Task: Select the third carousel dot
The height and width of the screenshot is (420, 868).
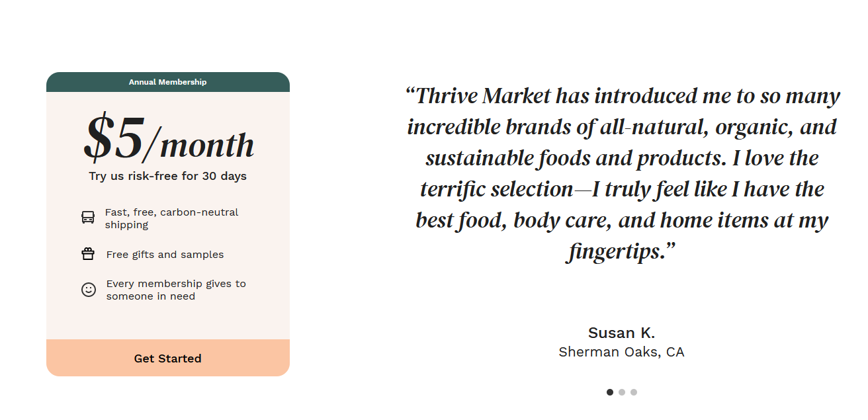Action: pos(634,392)
